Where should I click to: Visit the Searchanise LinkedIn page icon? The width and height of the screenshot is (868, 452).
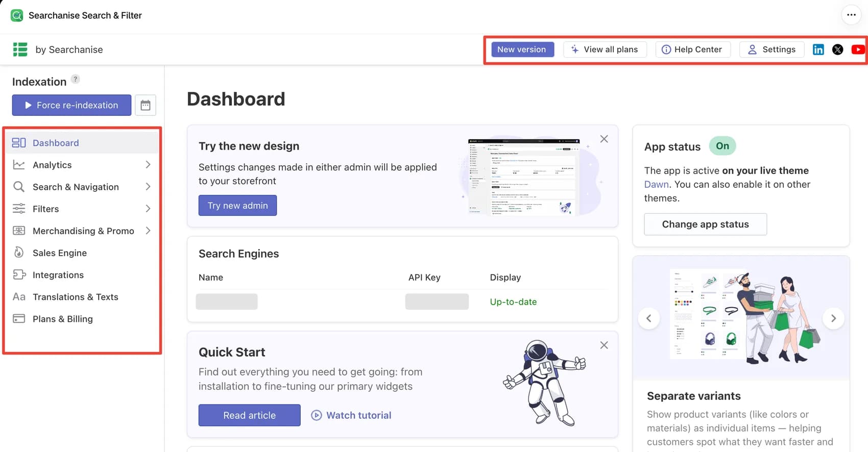(818, 49)
